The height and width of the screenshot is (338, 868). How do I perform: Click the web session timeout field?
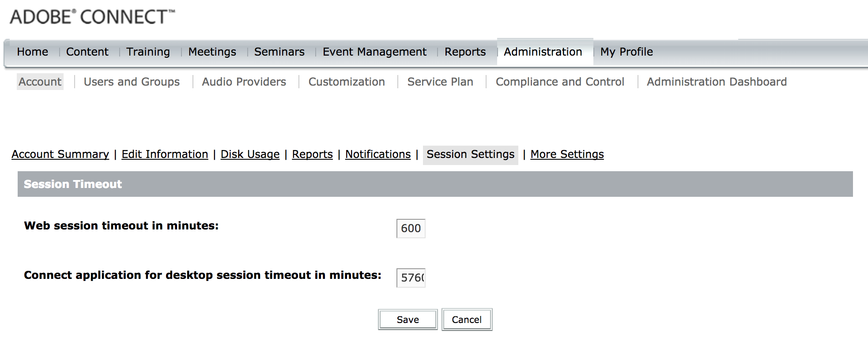(x=410, y=229)
